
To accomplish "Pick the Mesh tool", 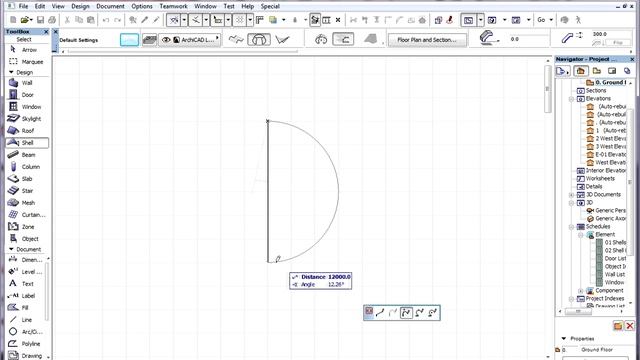I will (27, 202).
